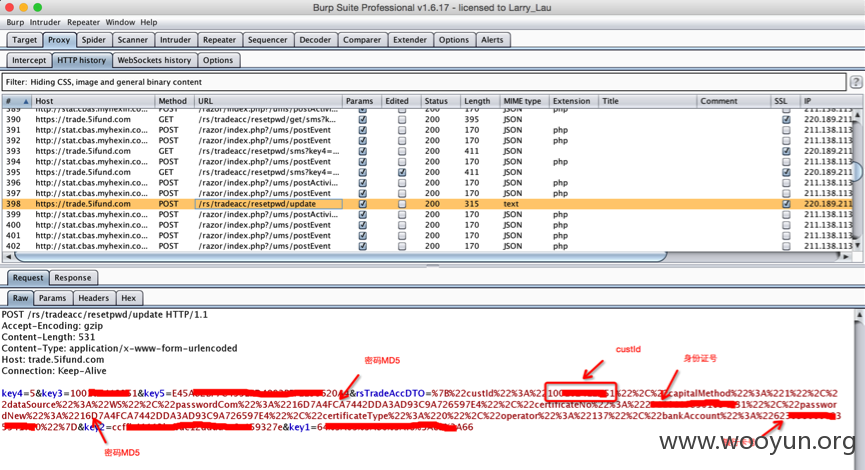
Task: Toggle Edited checkbox in row 391
Action: coord(402,130)
